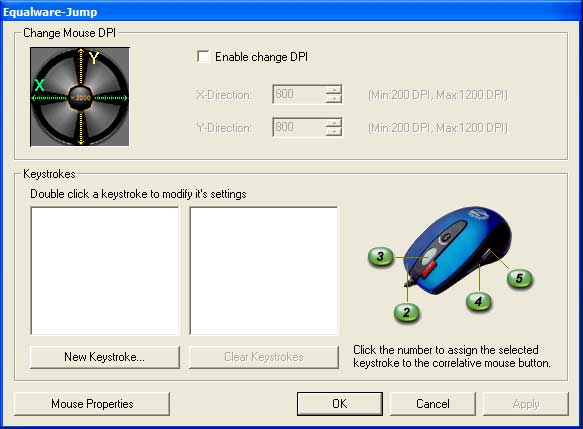Dismiss the dialog with Cancel
This screenshot has width=583, height=429.
point(433,404)
